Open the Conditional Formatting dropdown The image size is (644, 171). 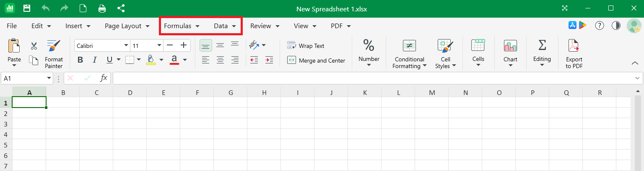point(409,54)
